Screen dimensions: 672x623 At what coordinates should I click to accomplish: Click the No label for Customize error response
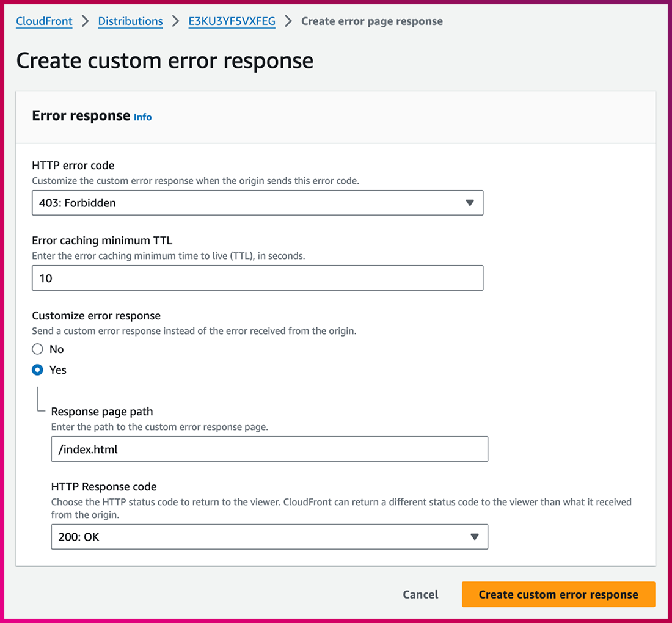coord(57,349)
